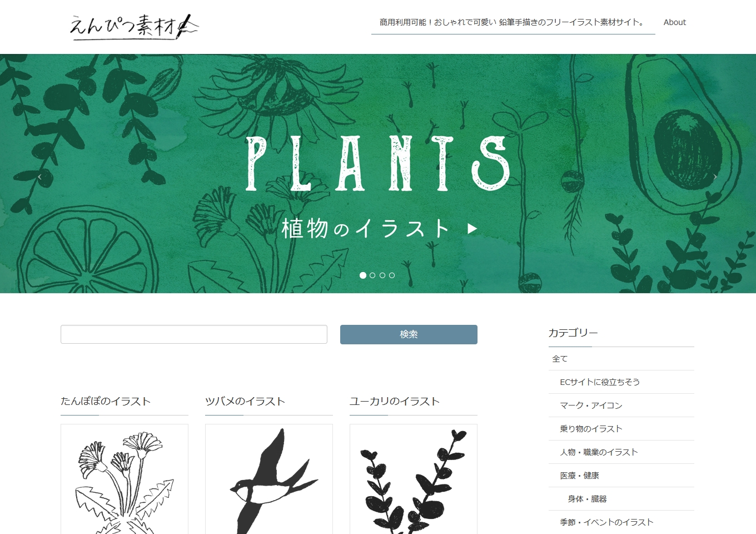Click the play triangle beside 植物のイラスト
Screen dimensions: 756x534
(x=472, y=229)
